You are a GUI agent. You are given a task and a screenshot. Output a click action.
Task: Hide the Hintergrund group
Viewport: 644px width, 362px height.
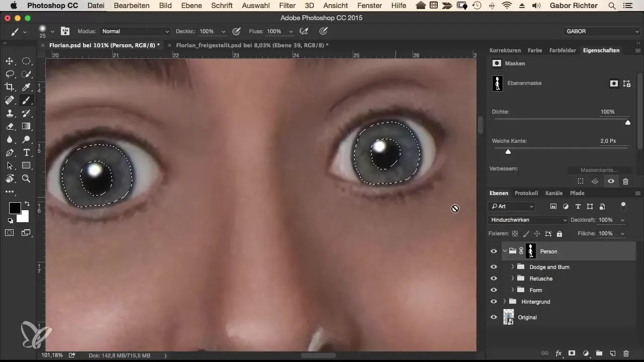tap(494, 302)
